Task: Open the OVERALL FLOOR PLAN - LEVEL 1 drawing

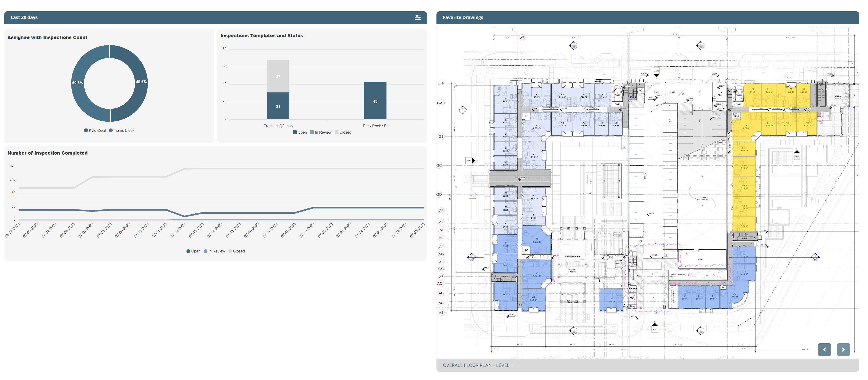Action: pyautogui.click(x=478, y=365)
